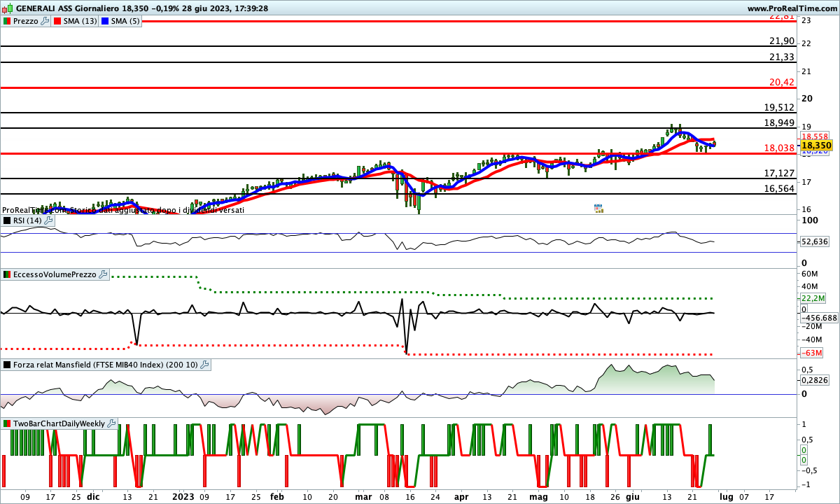Click the 17,127 support label

[x=780, y=173]
